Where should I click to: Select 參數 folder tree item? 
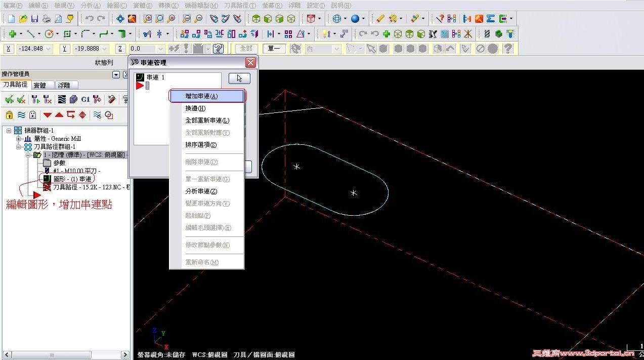pyautogui.click(x=59, y=163)
